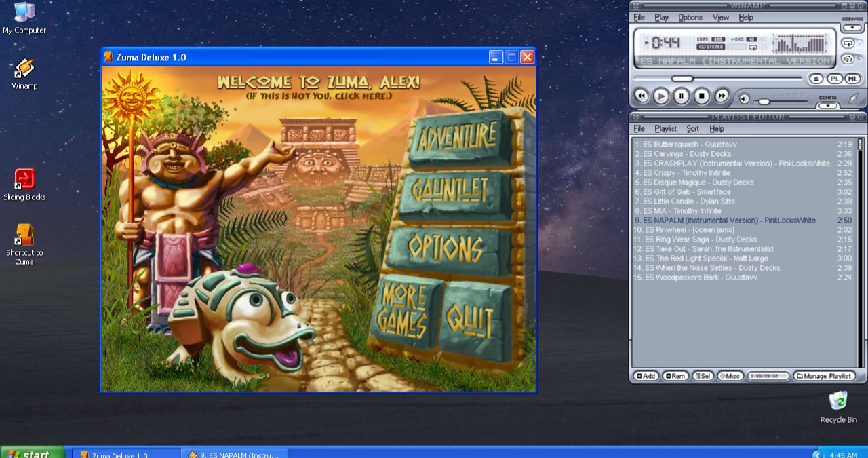
Task: Select track ES Carvings - Dusty Decks
Action: point(743,154)
